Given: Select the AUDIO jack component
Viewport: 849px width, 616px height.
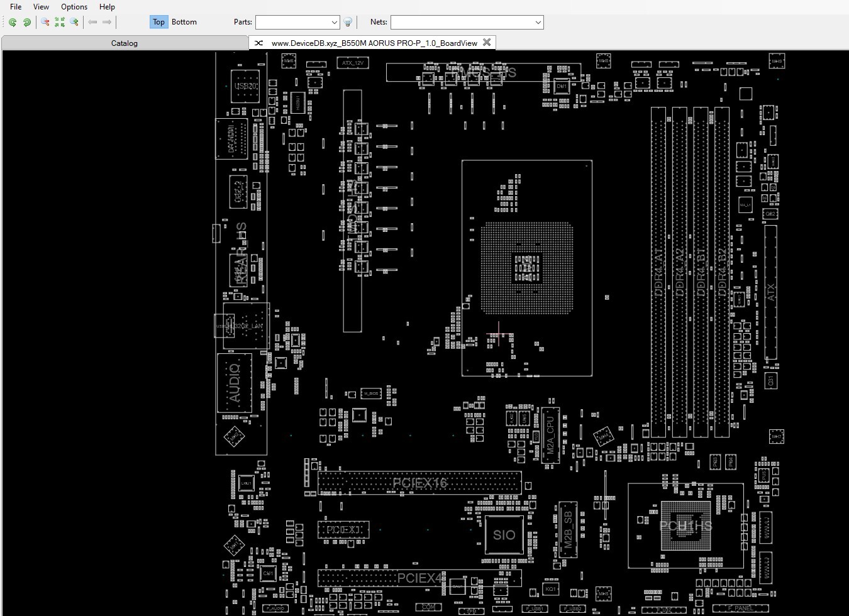Looking at the screenshot, I should coord(235,383).
